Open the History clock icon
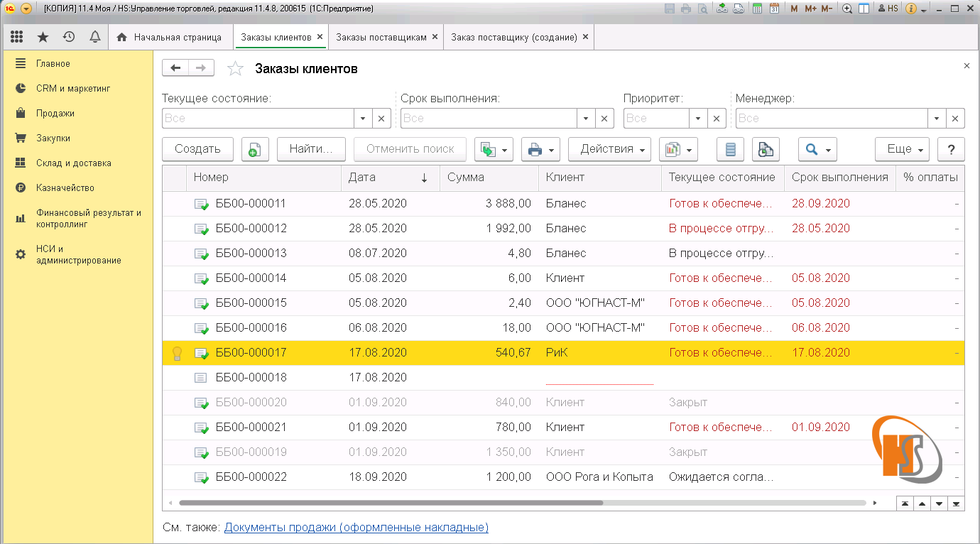Screen dimensions: 980x544 69,37
